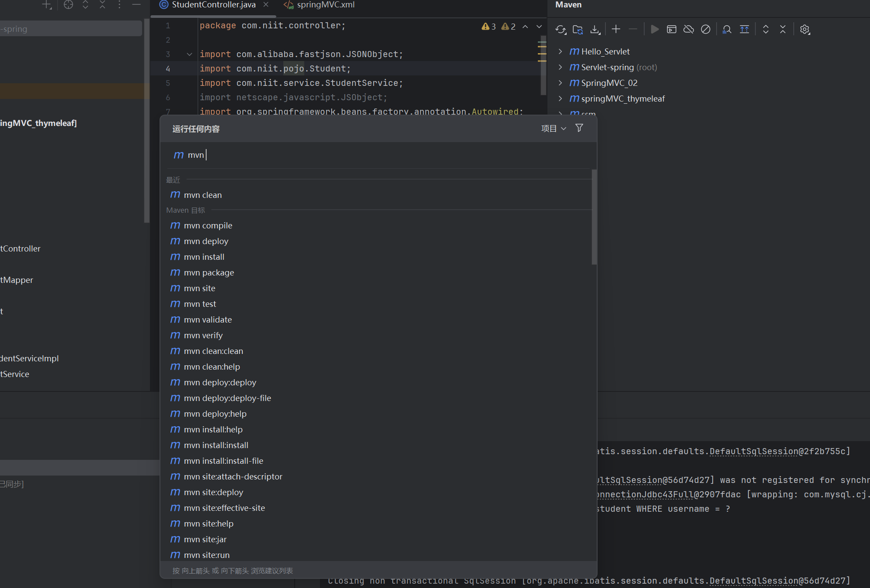This screenshot has height=588, width=870.
Task: Choose recent command mvn clean
Action: [x=203, y=195]
